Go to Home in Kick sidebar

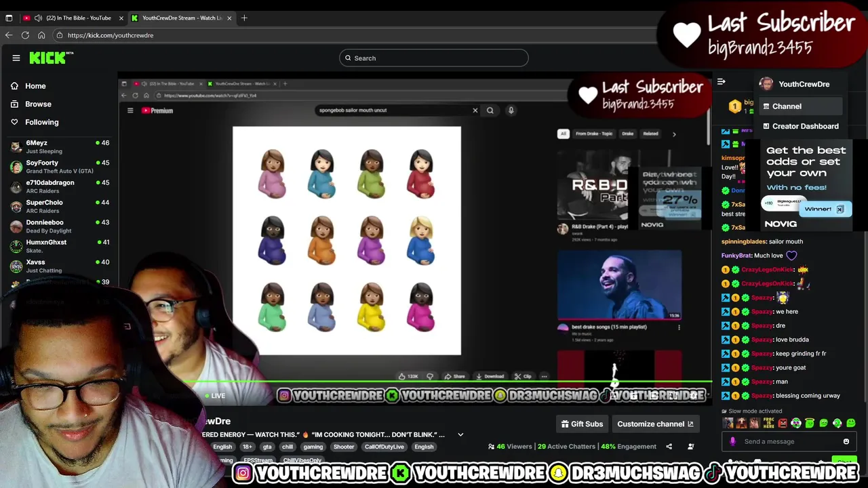coord(28,86)
